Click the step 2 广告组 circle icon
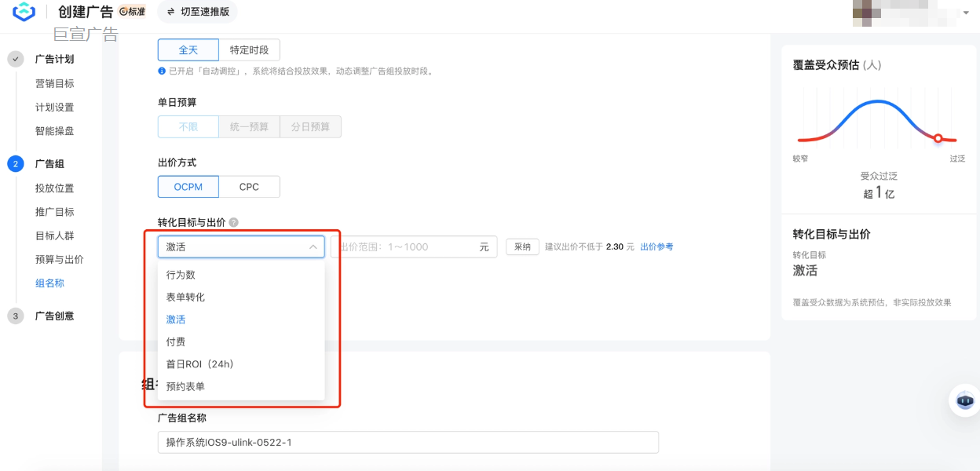980x471 pixels. (16, 163)
